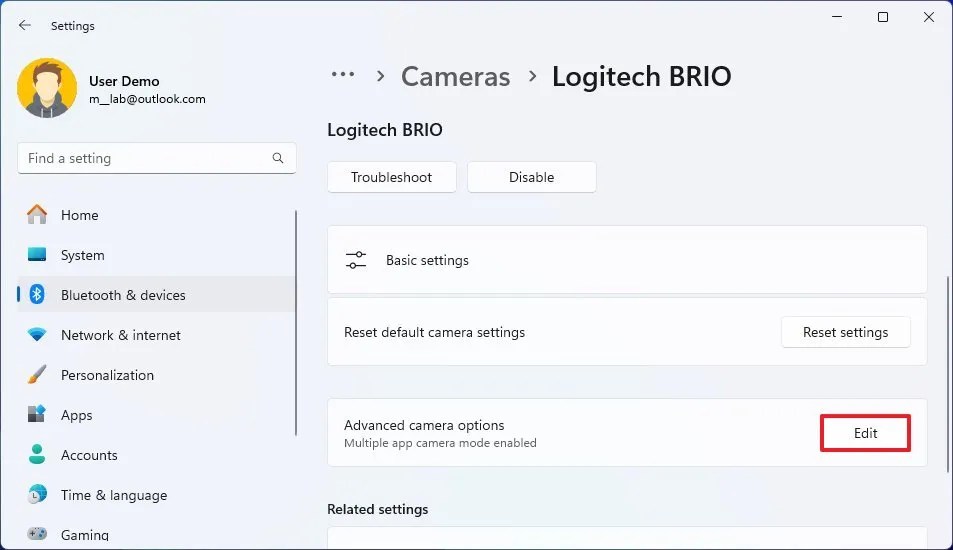This screenshot has width=953, height=550.
Task: Expand the Basic settings section
Action: pyautogui.click(x=627, y=260)
